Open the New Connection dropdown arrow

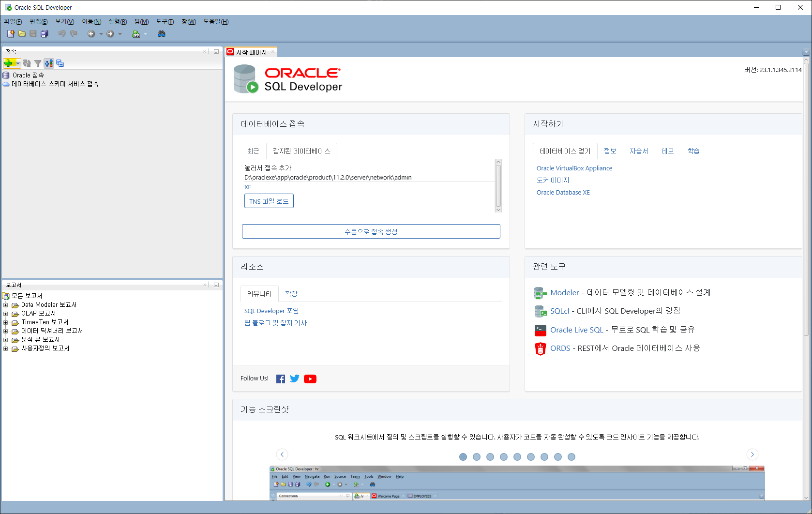[18, 63]
